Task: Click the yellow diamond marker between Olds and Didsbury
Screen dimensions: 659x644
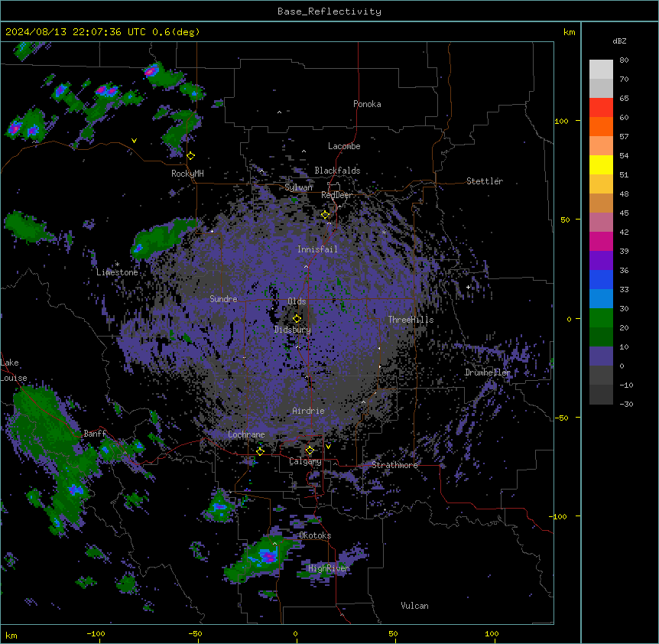Action: tap(297, 318)
